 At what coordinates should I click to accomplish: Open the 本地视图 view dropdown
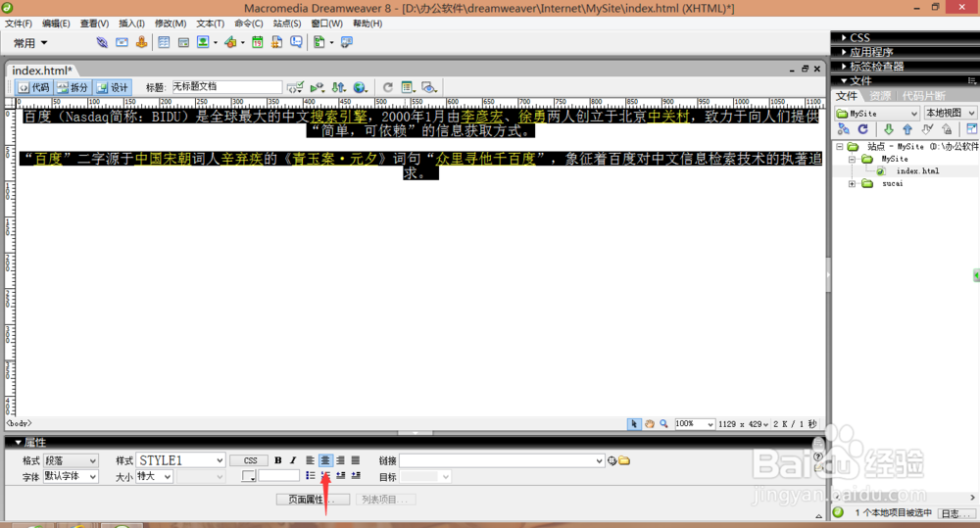coord(950,113)
